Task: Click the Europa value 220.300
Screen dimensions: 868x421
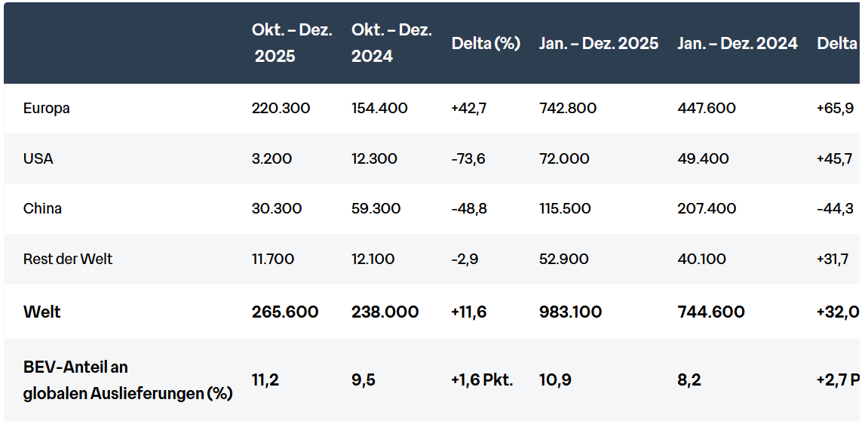Action: click(281, 108)
